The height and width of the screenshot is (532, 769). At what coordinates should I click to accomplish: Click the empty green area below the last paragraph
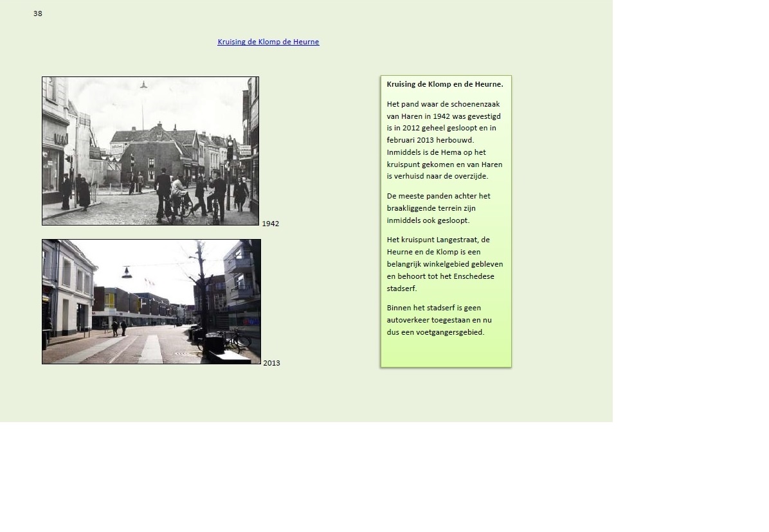point(446,352)
